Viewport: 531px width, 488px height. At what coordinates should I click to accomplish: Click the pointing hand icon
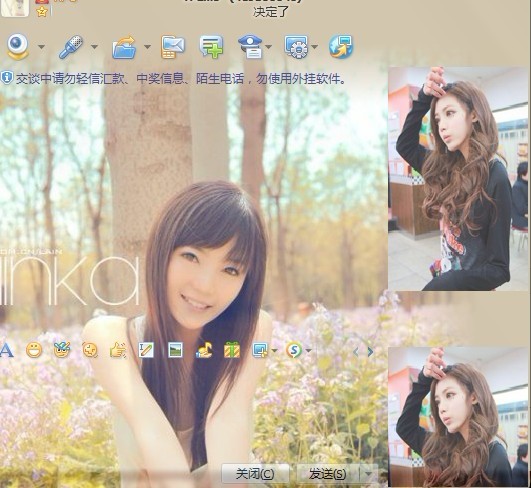(118, 350)
